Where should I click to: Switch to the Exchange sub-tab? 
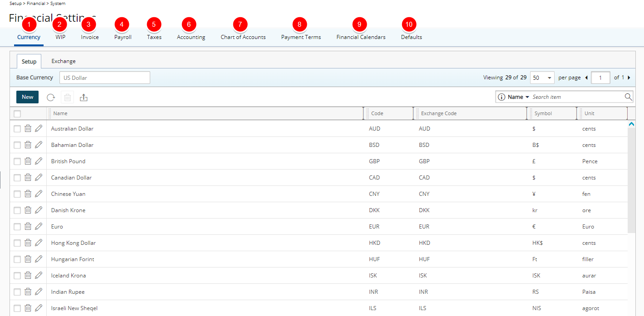click(64, 61)
